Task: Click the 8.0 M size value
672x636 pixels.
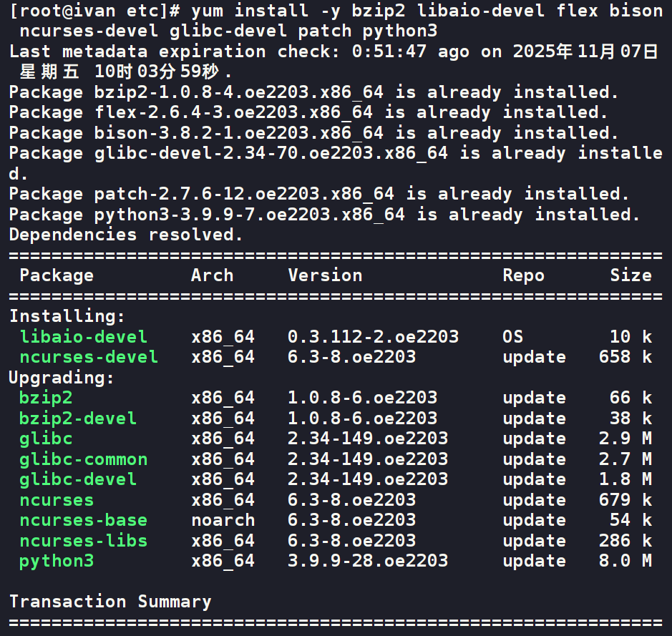Action: tap(625, 561)
